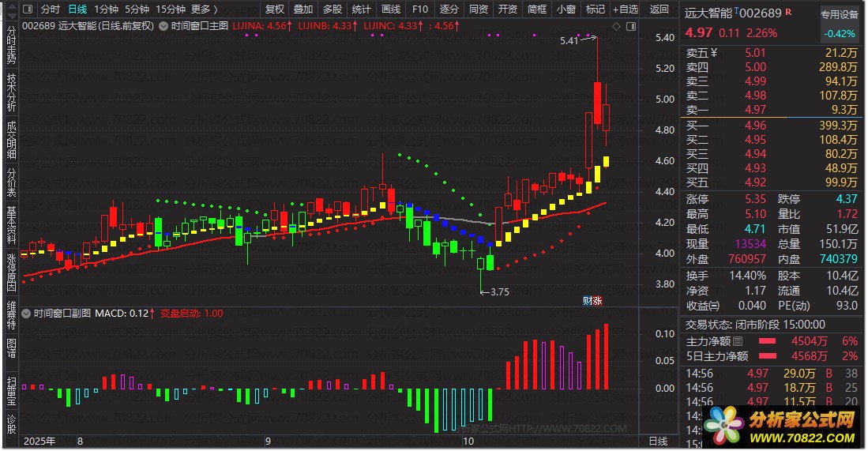Screen dimensions: 868x451
Task: Click the 逐分 toolbar button
Action: tap(449, 9)
